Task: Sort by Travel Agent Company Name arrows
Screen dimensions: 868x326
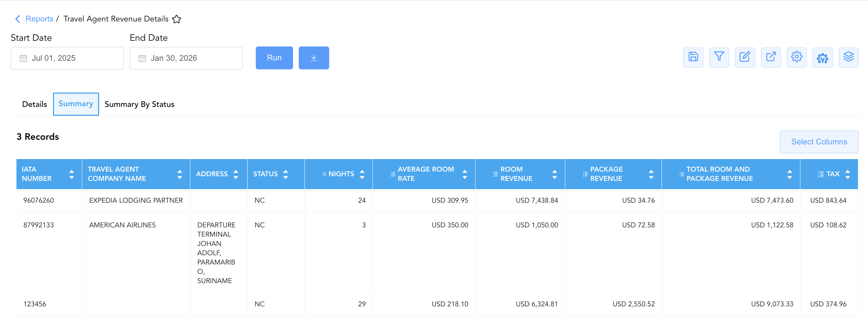Action: tap(180, 174)
